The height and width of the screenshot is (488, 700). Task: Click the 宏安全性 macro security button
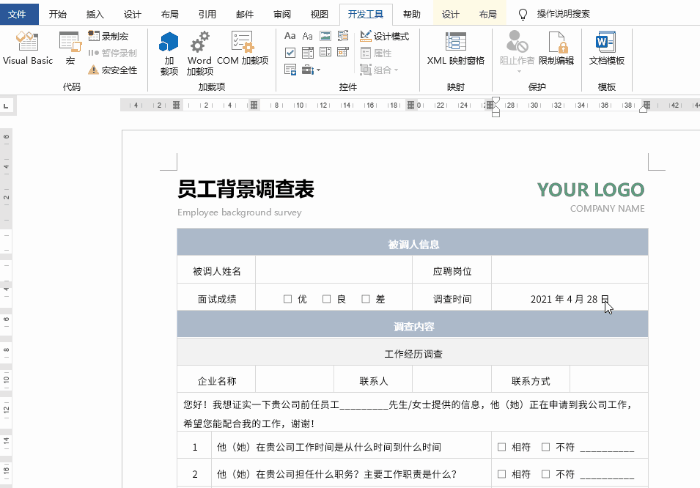[x=113, y=70]
